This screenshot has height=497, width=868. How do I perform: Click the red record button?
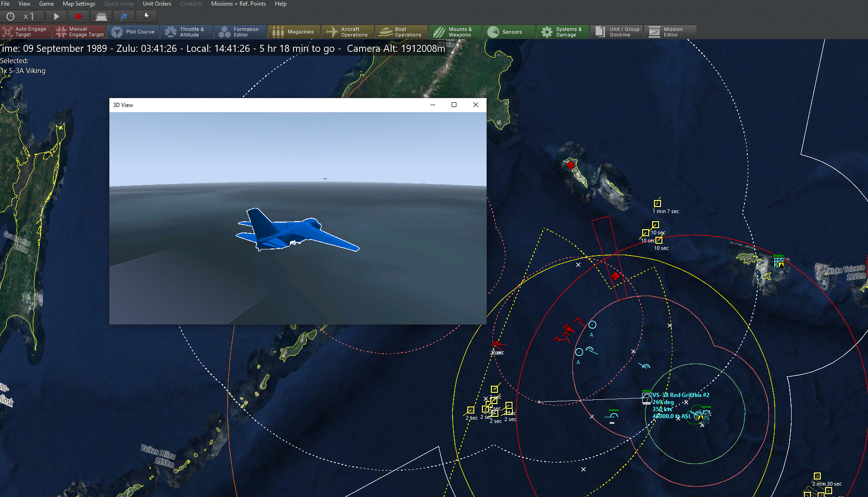tap(78, 17)
